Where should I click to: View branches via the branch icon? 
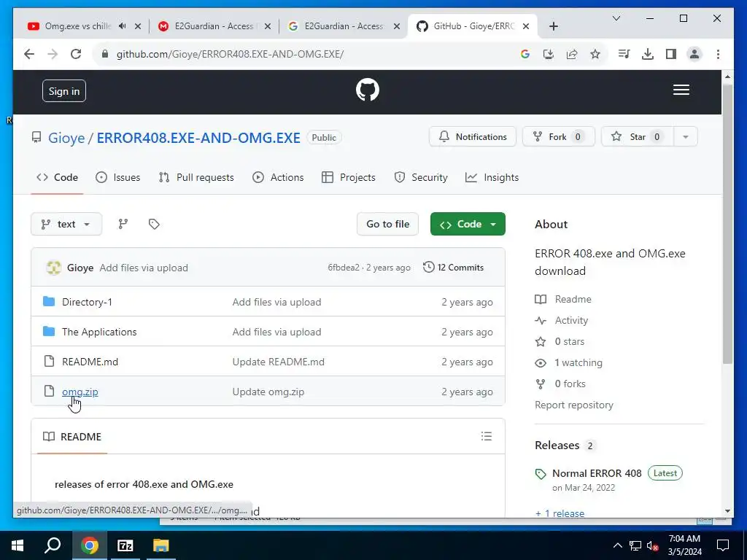pos(123,224)
